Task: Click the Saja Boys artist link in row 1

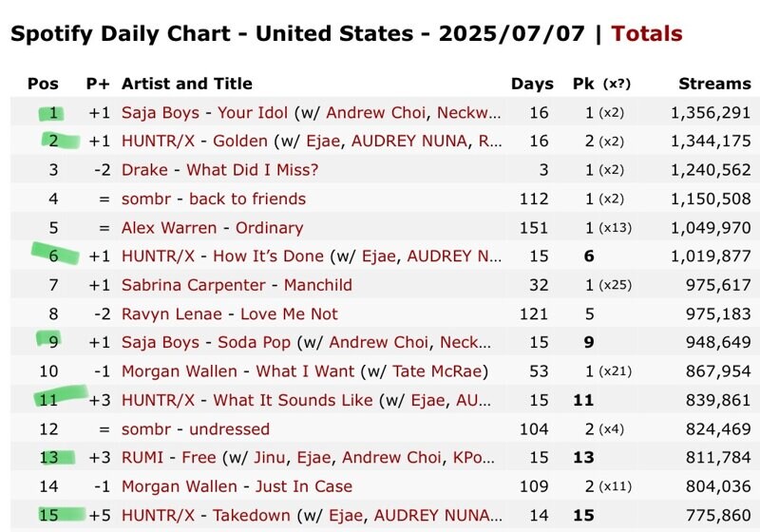Action: pyautogui.click(x=161, y=112)
